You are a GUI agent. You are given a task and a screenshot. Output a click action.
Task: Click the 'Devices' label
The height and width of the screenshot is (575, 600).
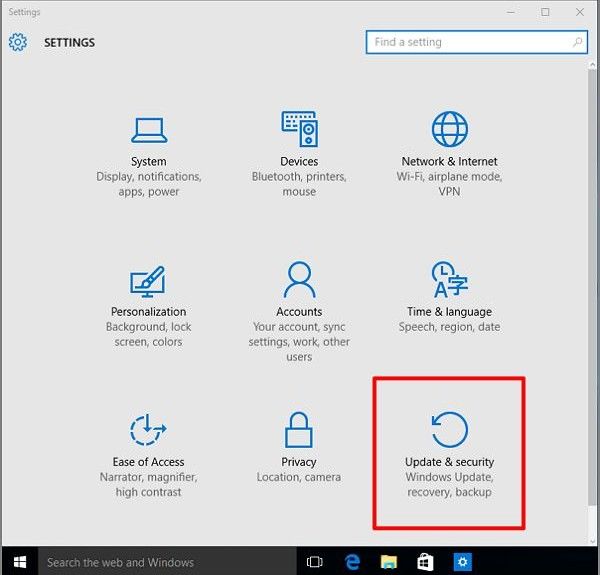point(299,161)
